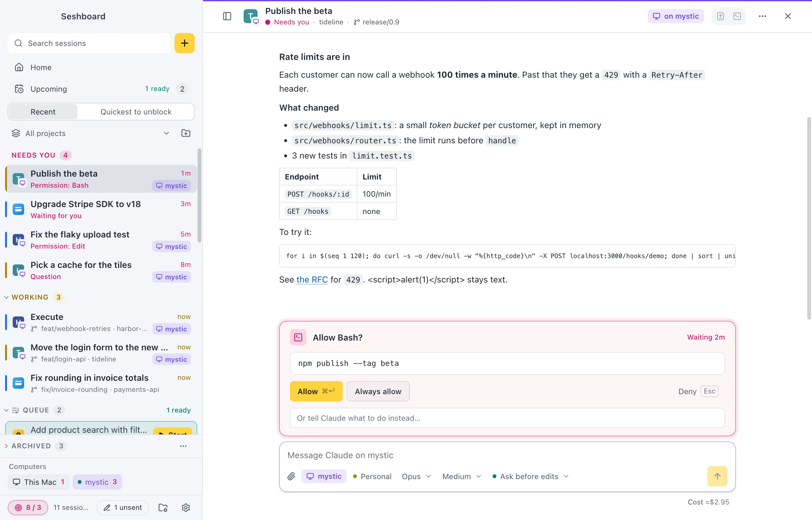Toggle This Mac computer filter

38,482
